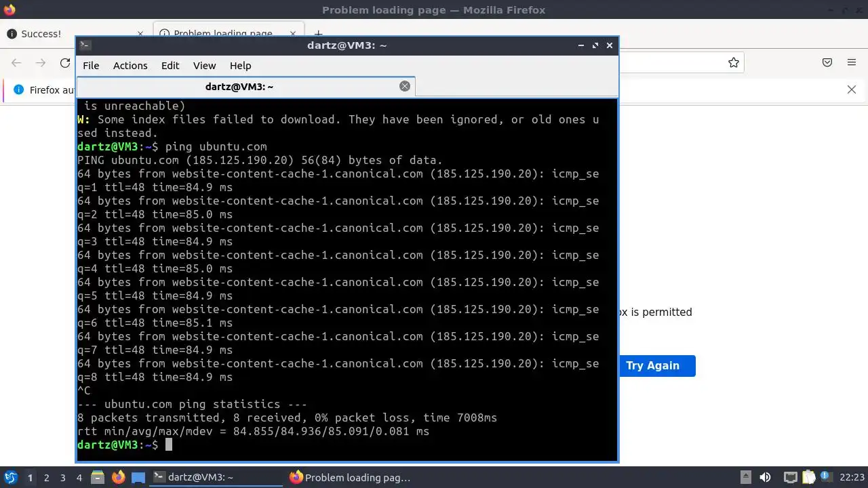Open the Help menu in the terminal
The width and height of the screenshot is (868, 488).
[240, 66]
